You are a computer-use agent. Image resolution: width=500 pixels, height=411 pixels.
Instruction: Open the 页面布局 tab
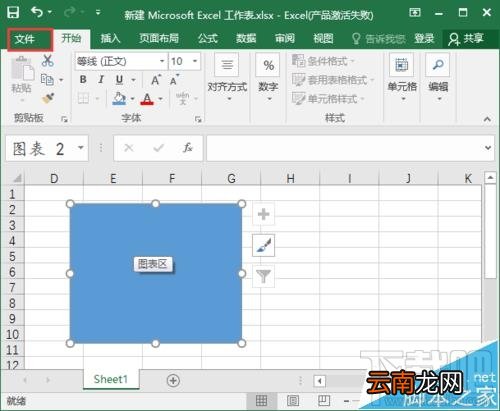[159, 39]
